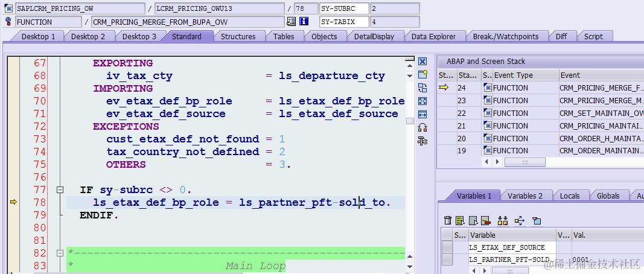644x274 pixels.
Task: Click the source icon in stack level 19
Action: click(488, 151)
